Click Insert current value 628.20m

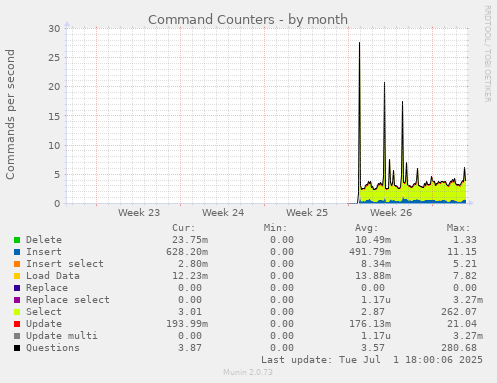(187, 252)
